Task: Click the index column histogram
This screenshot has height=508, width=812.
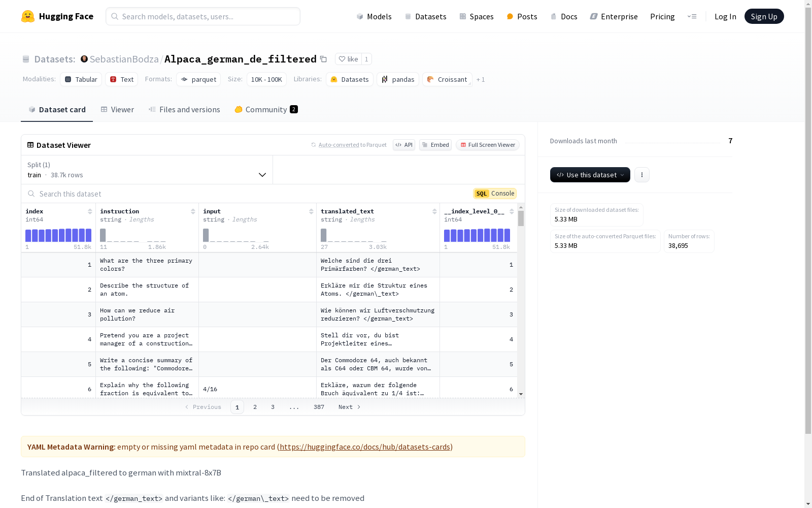Action: (58, 235)
